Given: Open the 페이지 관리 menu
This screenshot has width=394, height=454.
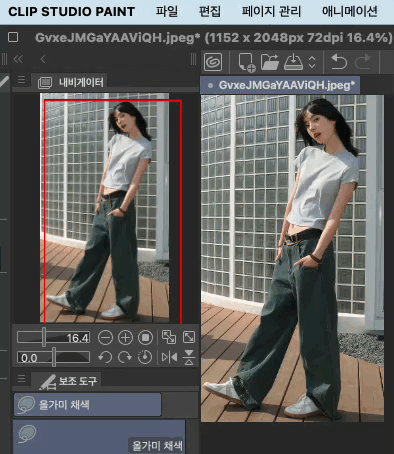Looking at the screenshot, I should click(x=271, y=12).
